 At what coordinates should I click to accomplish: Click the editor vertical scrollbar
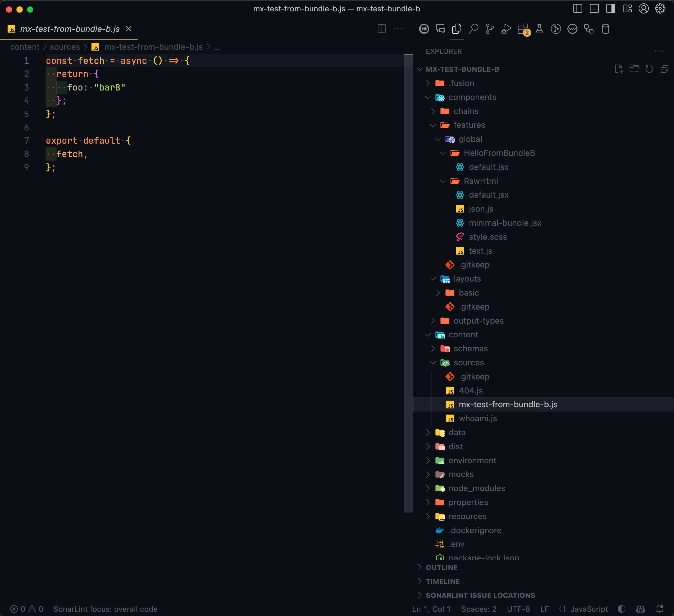408,284
